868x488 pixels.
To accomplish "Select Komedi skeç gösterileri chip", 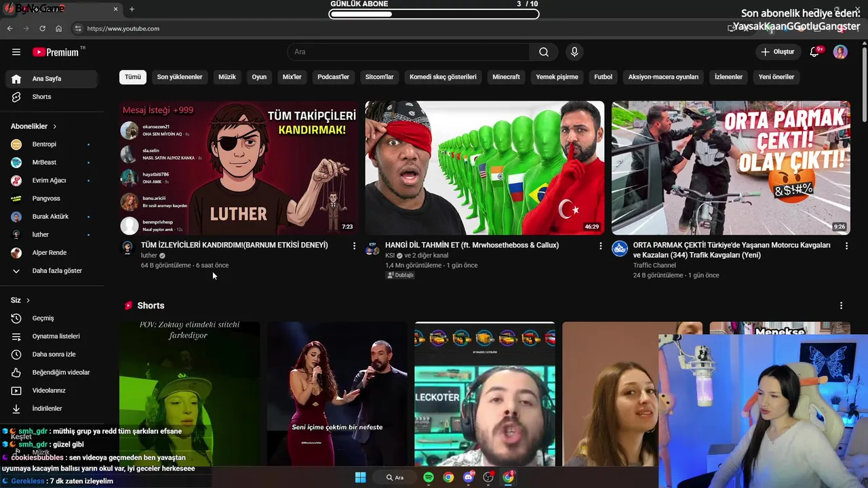I will click(443, 77).
